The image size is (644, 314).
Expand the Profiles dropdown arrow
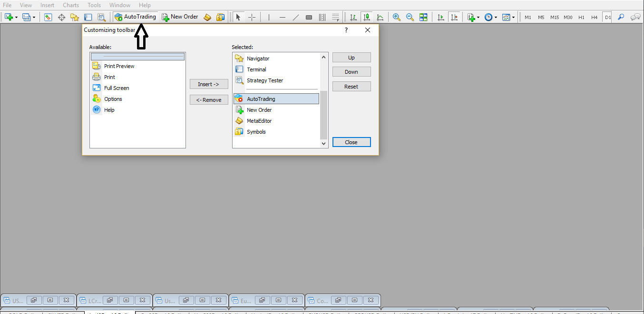coord(34,18)
